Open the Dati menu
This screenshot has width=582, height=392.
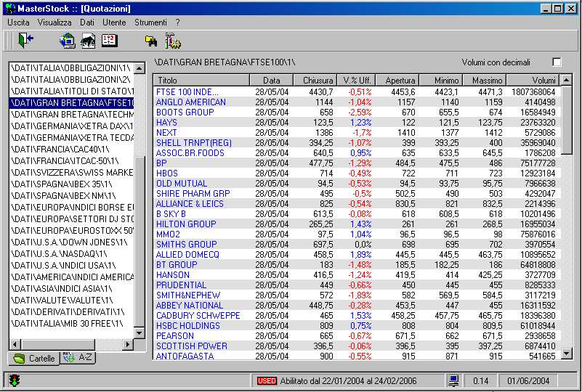pos(87,23)
